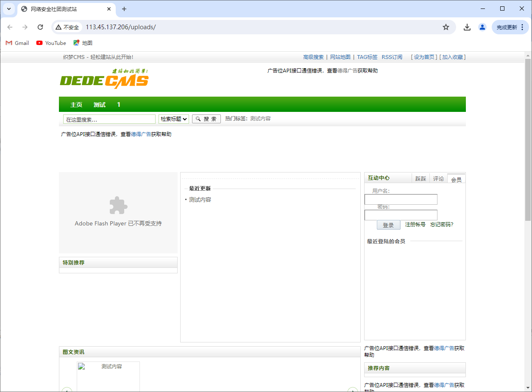Switch to the 评论 tab
532x392 pixels.
coord(438,179)
